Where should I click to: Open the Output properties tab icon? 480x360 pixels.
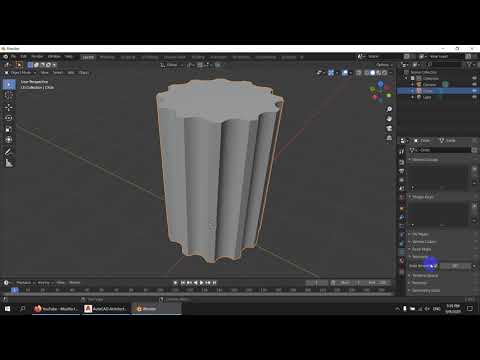402,171
